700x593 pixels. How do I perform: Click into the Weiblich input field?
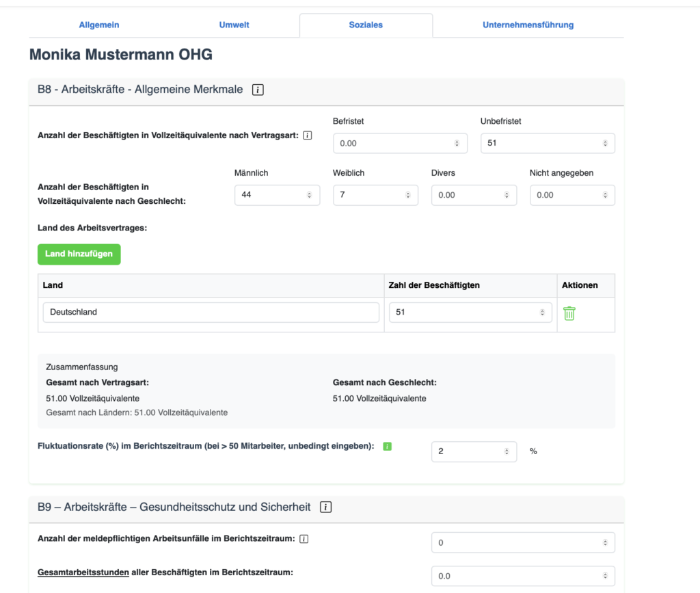(x=369, y=195)
